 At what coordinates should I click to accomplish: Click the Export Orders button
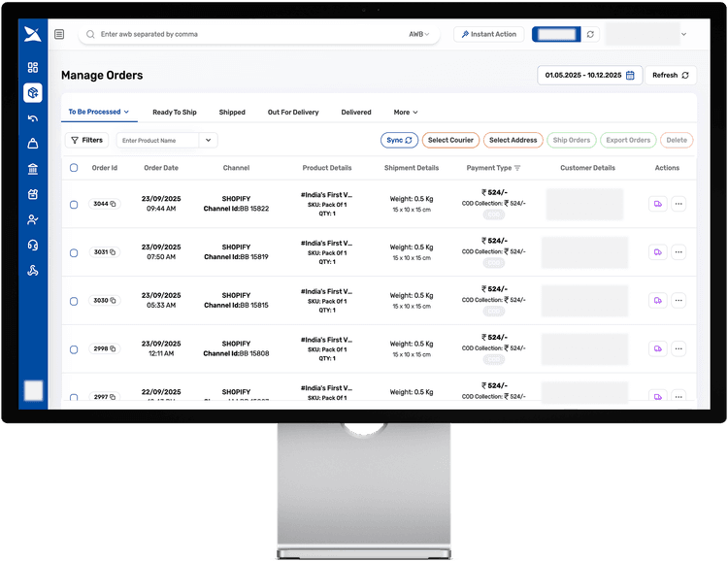(x=628, y=140)
